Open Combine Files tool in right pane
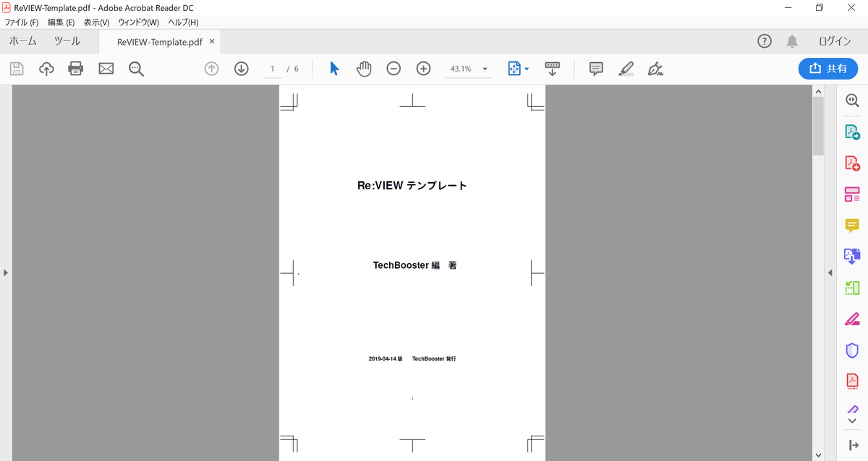This screenshot has height=461, width=868. click(852, 256)
